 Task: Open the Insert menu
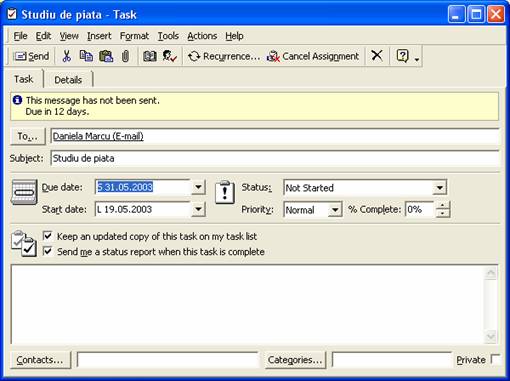99,36
